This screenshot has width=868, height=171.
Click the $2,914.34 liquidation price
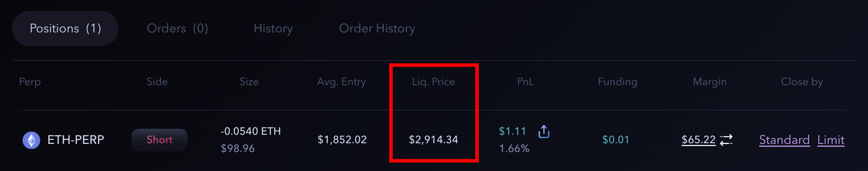click(433, 140)
